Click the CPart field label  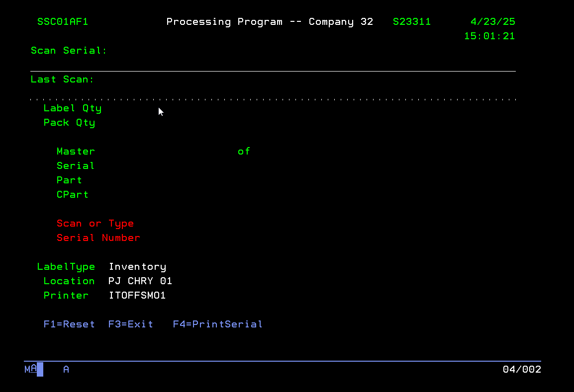point(73,195)
